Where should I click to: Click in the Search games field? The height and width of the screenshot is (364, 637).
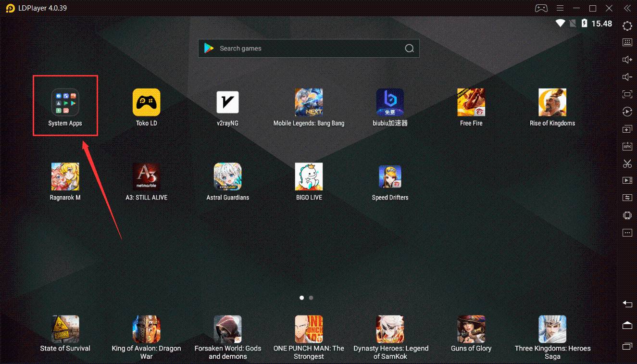tap(309, 49)
